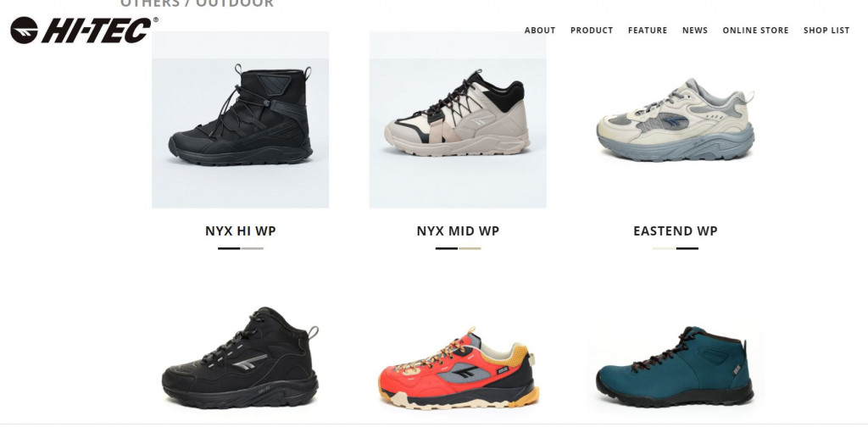
Task: Choose black color swatch under EASTEND WP
Action: (687, 248)
